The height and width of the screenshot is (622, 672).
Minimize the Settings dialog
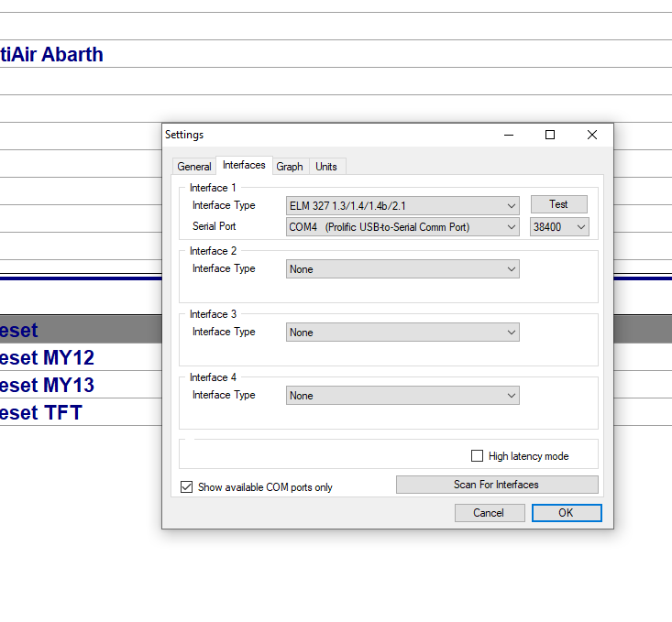click(508, 135)
